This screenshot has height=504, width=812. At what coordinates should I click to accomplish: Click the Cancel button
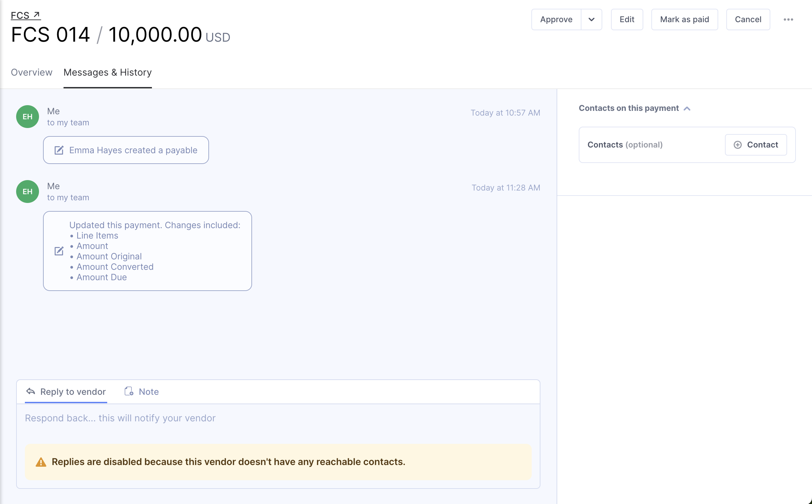click(748, 19)
